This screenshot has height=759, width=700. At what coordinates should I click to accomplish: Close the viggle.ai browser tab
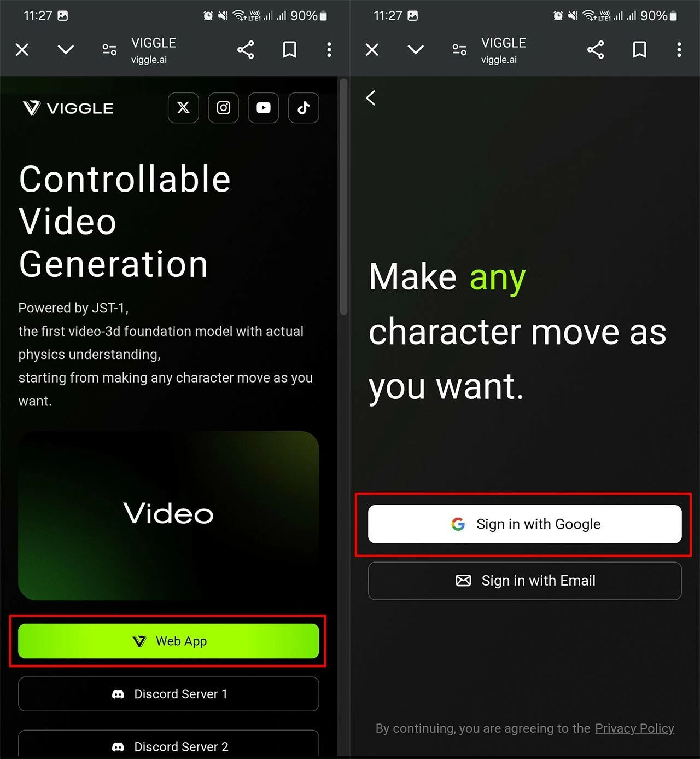coord(22,49)
